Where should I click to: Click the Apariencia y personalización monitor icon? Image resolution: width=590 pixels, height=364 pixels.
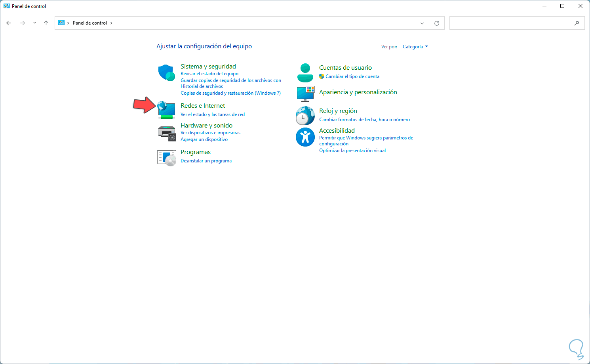pyautogui.click(x=305, y=93)
